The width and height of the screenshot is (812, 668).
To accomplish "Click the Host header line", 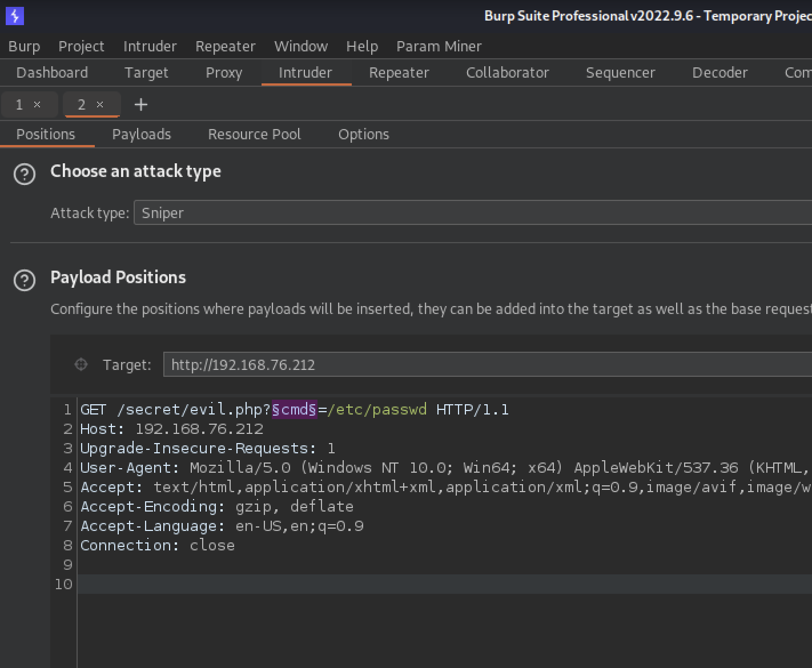I will 172,429.
